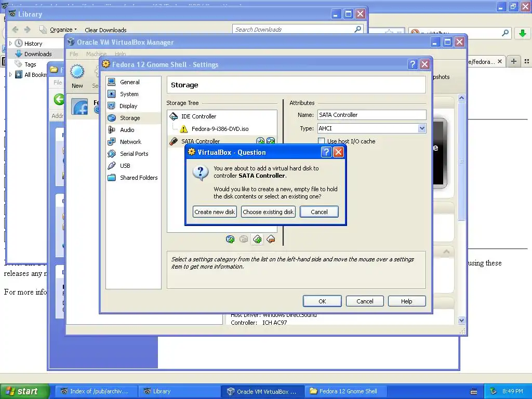Select Fedora-9-i386-DVD.iso in storage tree
Screen dimensions: 532x399
pyautogui.click(x=220, y=129)
